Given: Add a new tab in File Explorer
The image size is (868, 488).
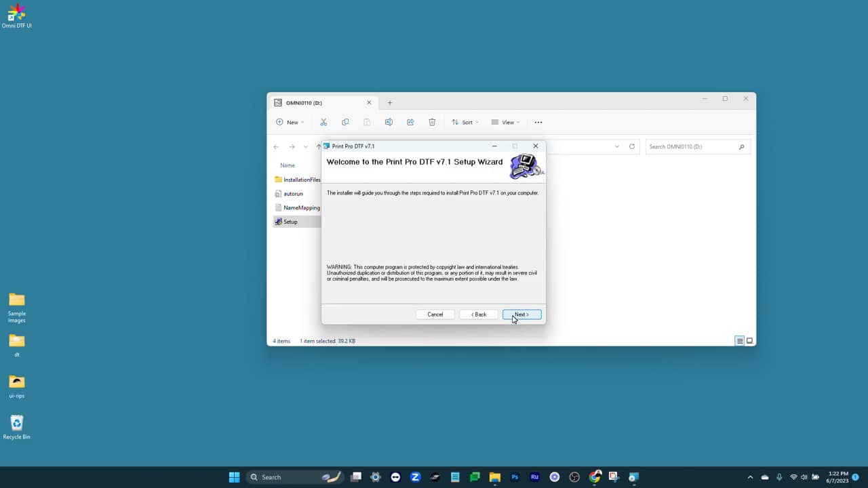Looking at the screenshot, I should click(390, 103).
